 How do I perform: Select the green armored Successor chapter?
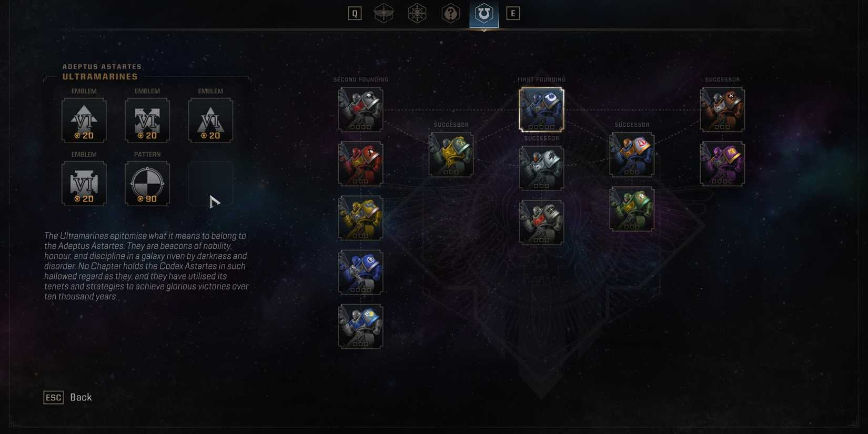tap(632, 209)
